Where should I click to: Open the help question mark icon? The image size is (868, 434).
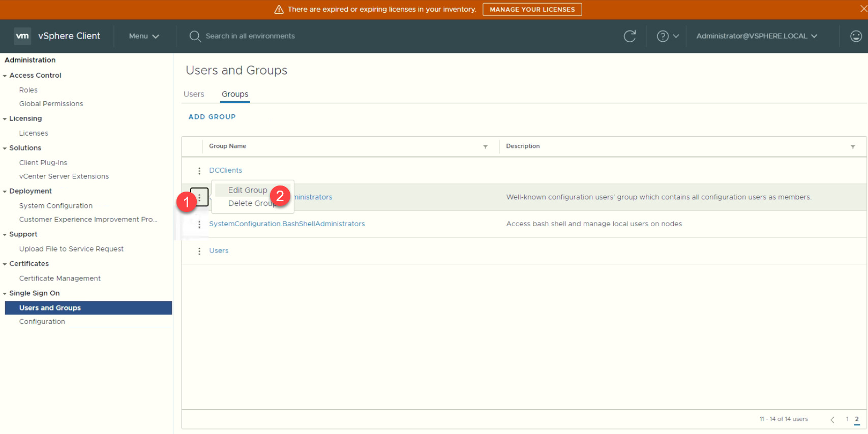(x=663, y=36)
